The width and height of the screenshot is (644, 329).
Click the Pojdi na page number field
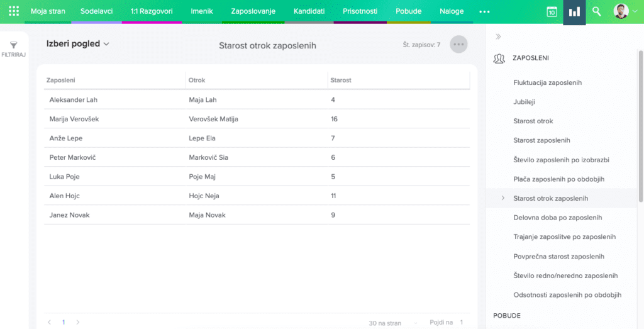(x=461, y=322)
